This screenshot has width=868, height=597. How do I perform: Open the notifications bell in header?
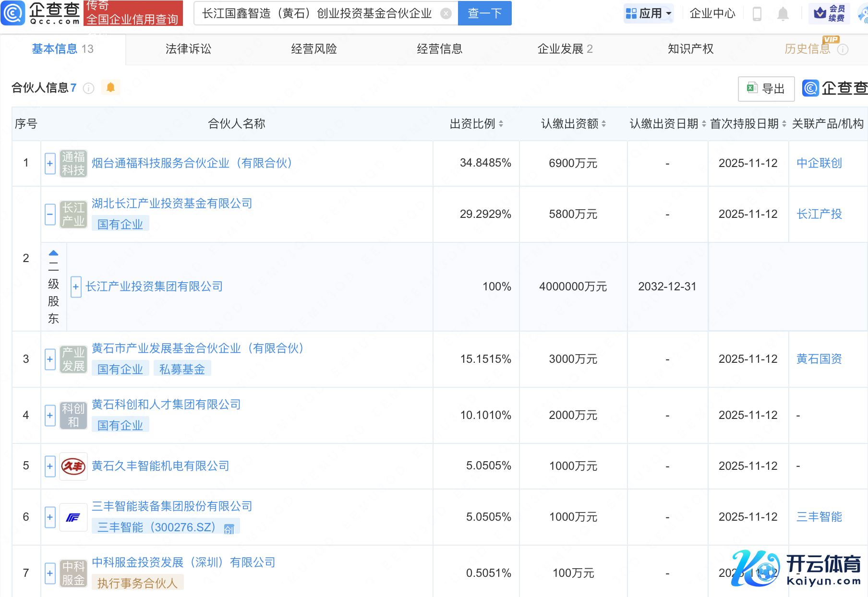(783, 14)
